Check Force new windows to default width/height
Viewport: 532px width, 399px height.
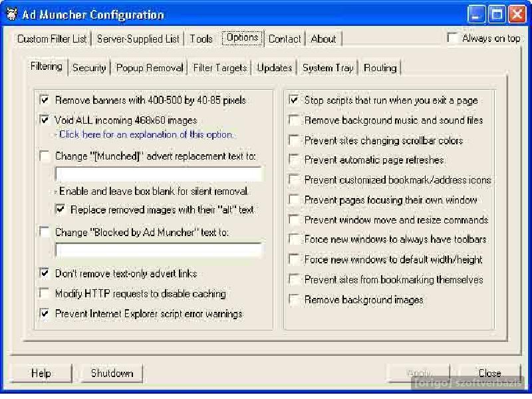(294, 259)
